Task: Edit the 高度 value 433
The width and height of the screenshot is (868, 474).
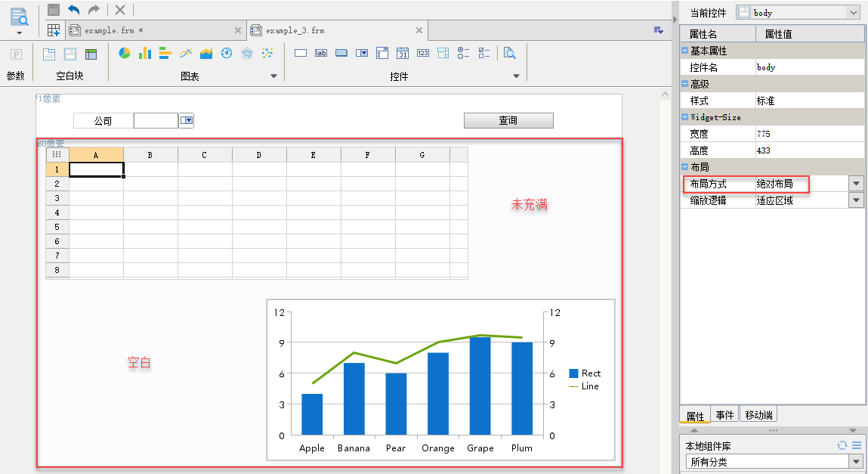Action: pos(809,150)
